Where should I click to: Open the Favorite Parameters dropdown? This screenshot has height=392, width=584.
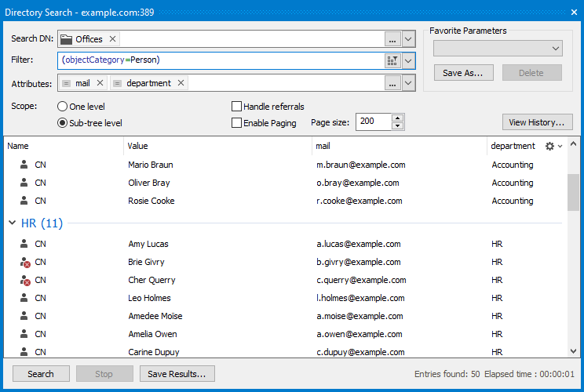tap(498, 49)
